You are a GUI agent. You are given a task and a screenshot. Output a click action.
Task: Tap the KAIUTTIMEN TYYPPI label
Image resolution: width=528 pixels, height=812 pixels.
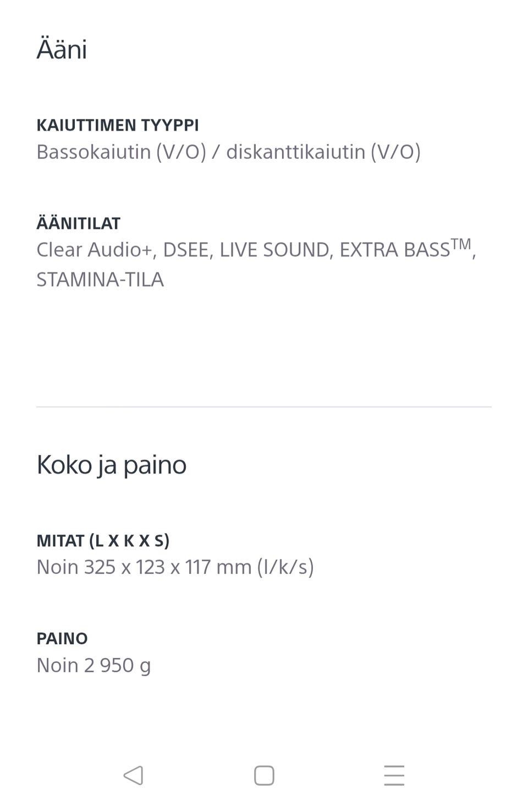118,125
